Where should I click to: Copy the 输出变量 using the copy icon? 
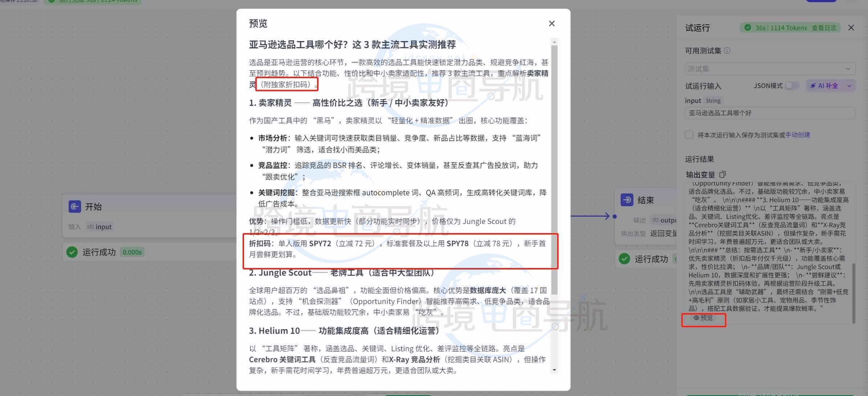point(723,174)
